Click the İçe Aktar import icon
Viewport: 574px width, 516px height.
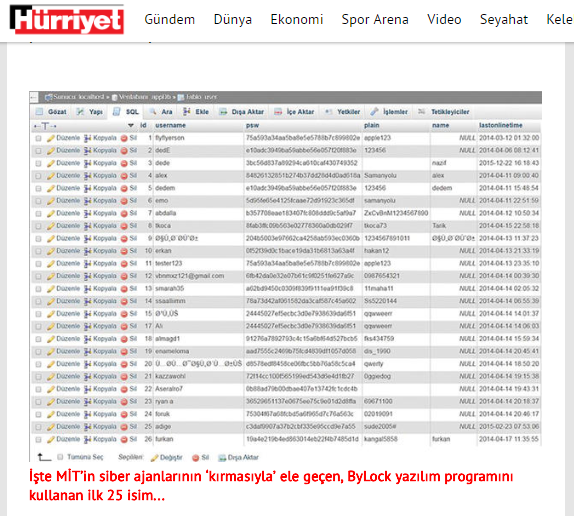tap(278, 112)
